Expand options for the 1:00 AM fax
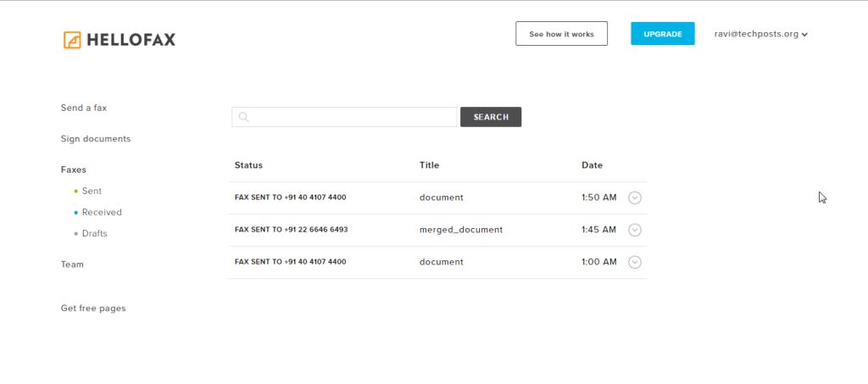Viewport: 868px width, 384px height. (635, 262)
